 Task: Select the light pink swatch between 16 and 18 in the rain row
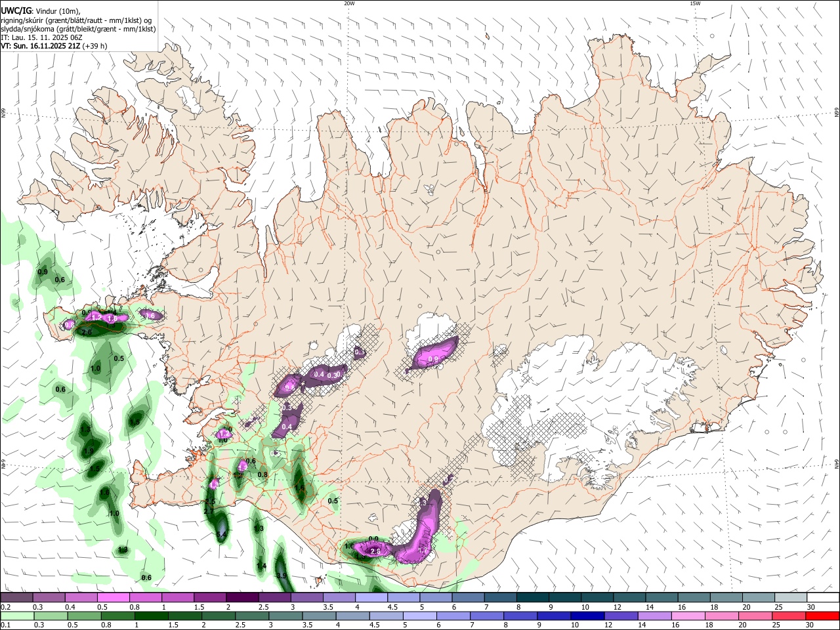[x=688, y=616]
